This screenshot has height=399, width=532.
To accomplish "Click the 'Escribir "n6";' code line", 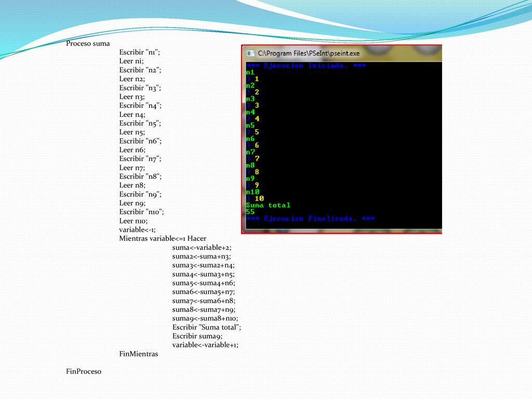I will pos(140,141).
